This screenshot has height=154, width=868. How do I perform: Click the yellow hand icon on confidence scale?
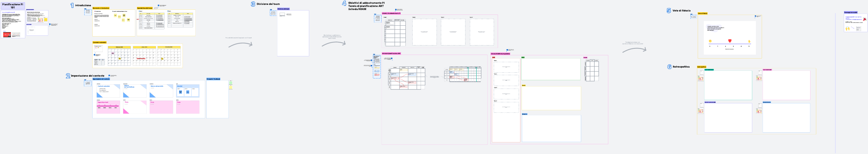click(749, 41)
